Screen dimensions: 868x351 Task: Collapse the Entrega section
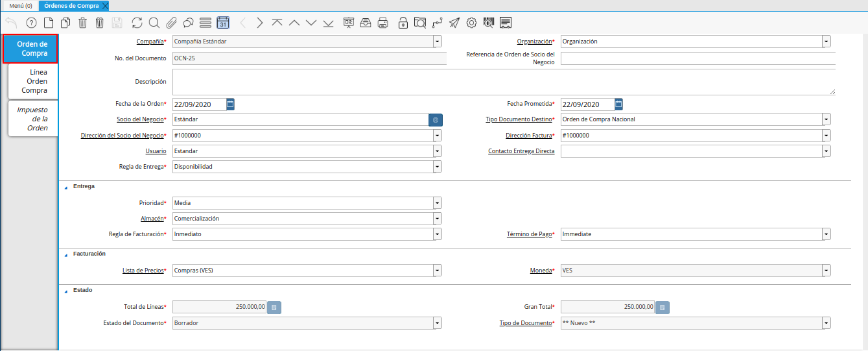coord(65,187)
